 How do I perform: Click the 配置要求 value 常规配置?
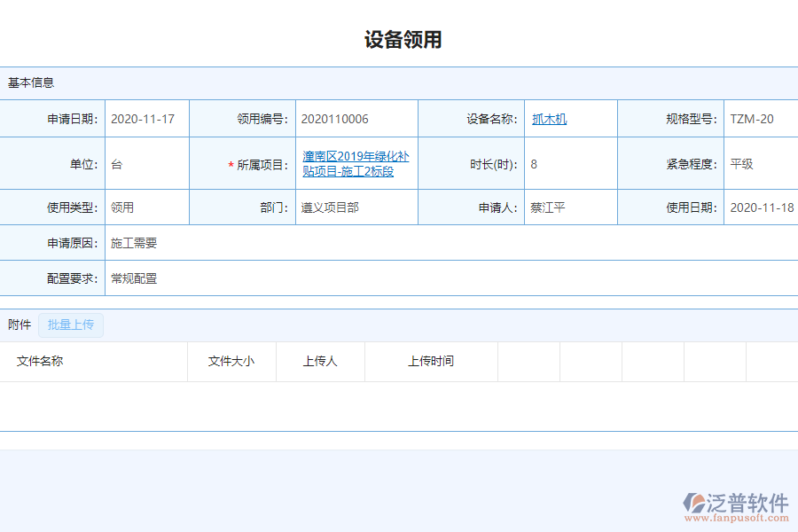click(x=133, y=278)
